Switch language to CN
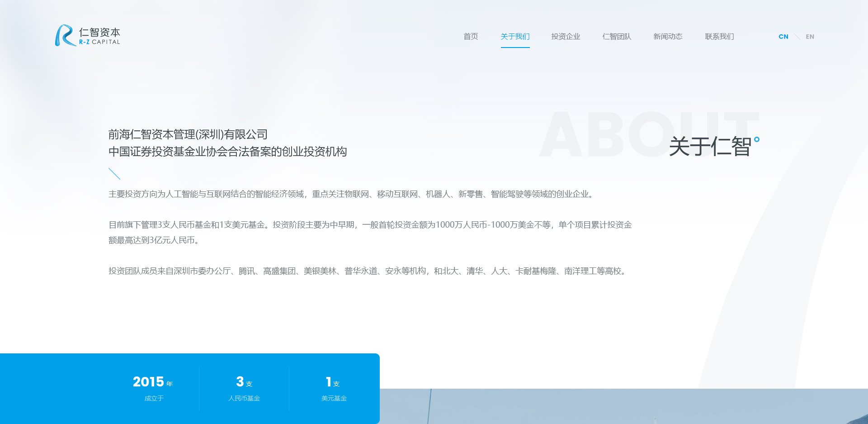868x424 pixels. [783, 37]
